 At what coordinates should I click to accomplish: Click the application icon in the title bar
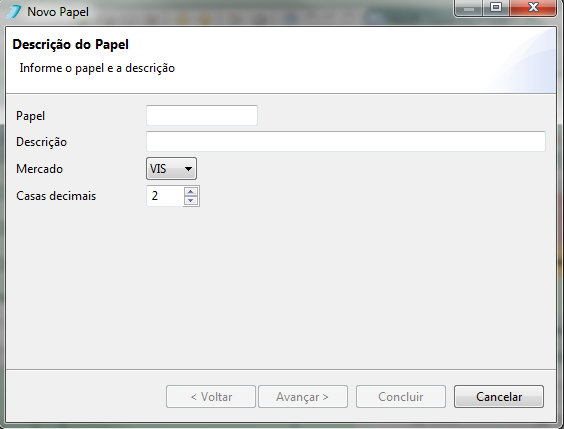click(14, 12)
